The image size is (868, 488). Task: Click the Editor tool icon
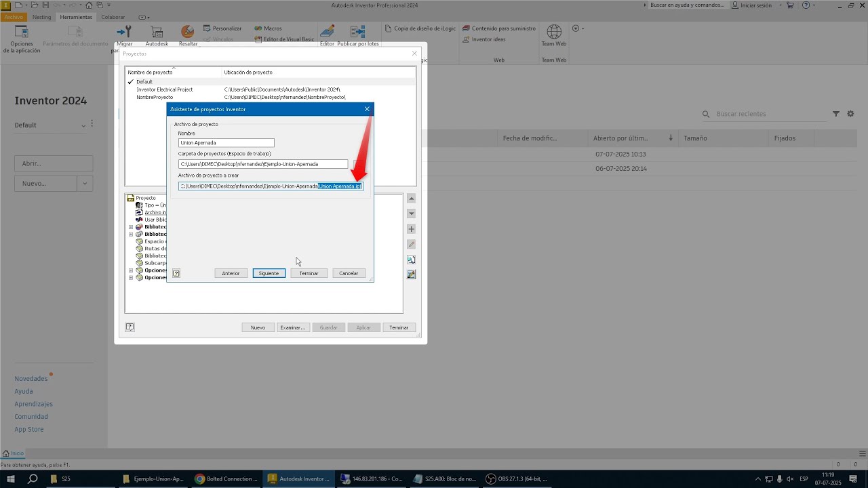(x=328, y=32)
